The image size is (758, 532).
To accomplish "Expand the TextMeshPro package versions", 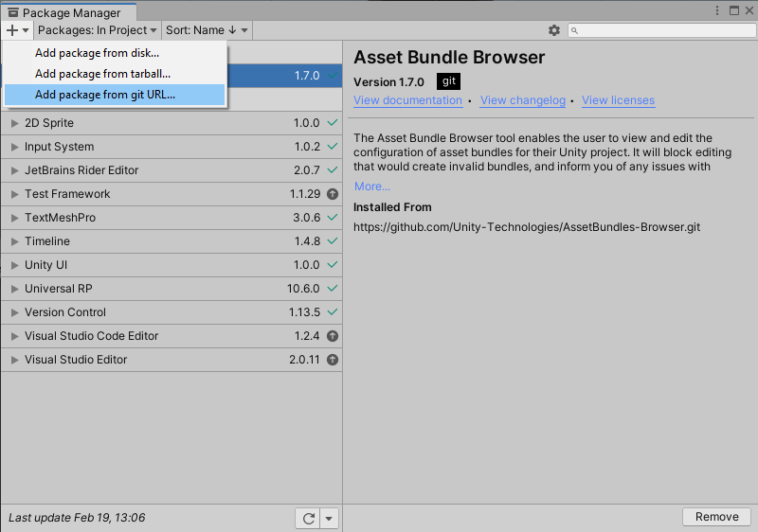I will (15, 218).
